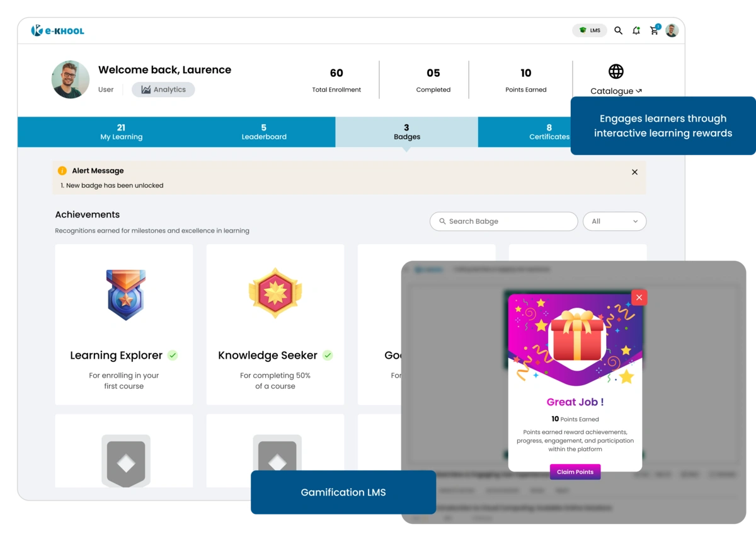Toggle the green checkmark on Learning Explorer
The width and height of the screenshot is (756, 534).
pos(173,355)
